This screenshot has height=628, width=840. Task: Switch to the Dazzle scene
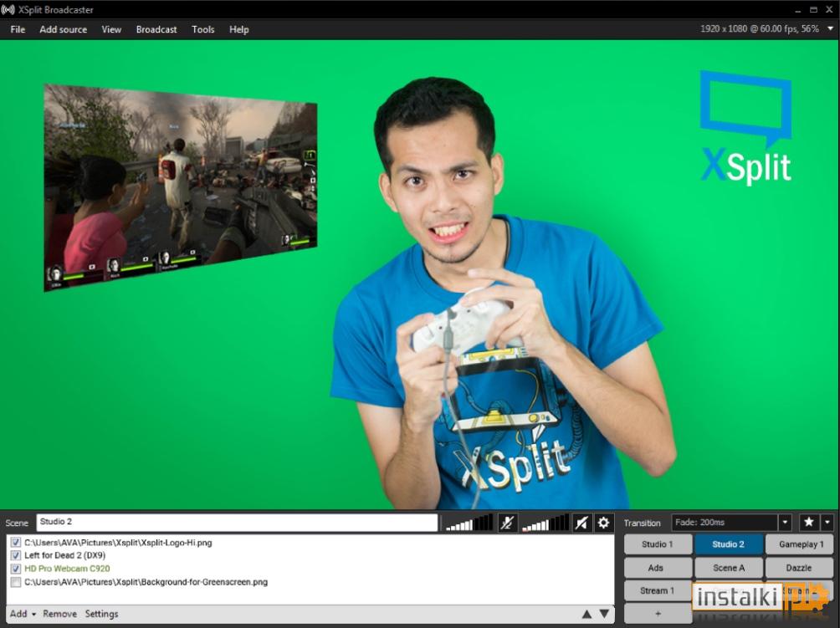point(799,568)
